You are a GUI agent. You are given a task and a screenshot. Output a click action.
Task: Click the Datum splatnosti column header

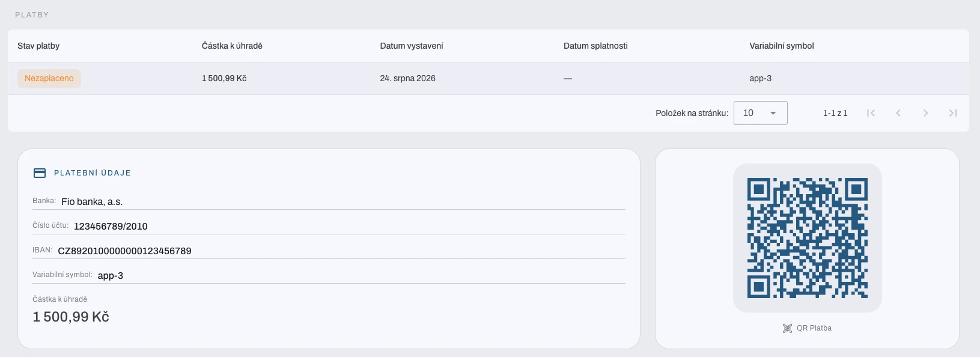click(x=595, y=46)
